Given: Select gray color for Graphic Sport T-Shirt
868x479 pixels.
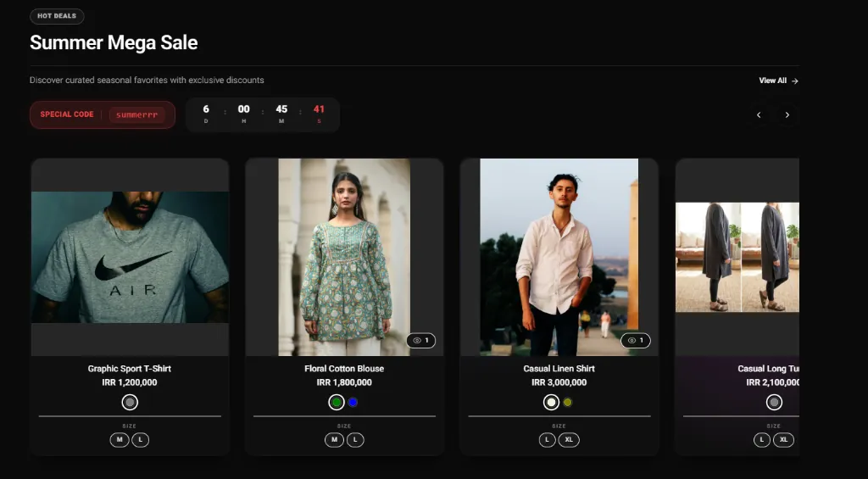Looking at the screenshot, I should 130,402.
